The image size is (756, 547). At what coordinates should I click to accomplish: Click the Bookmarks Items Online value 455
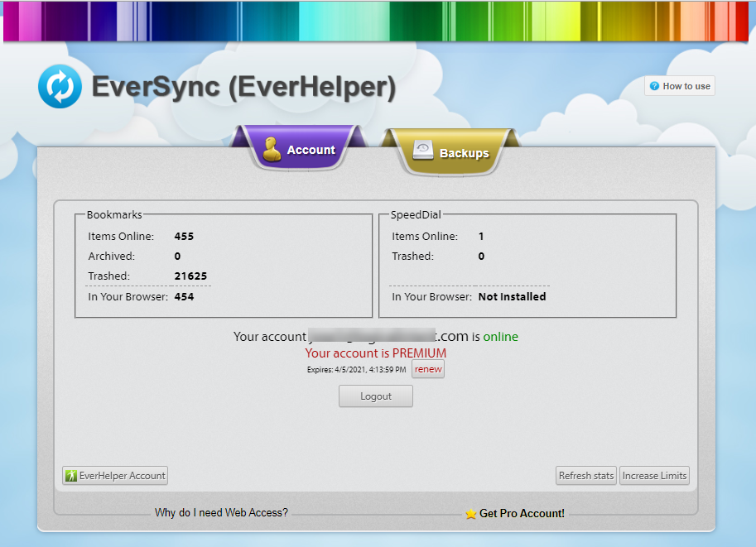(184, 237)
